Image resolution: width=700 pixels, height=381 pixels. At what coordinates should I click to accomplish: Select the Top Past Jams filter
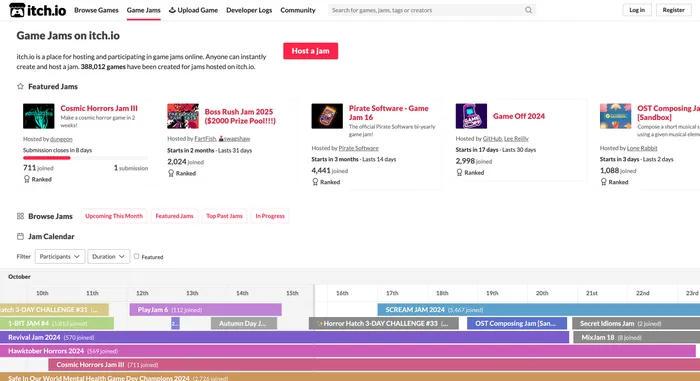tap(224, 216)
